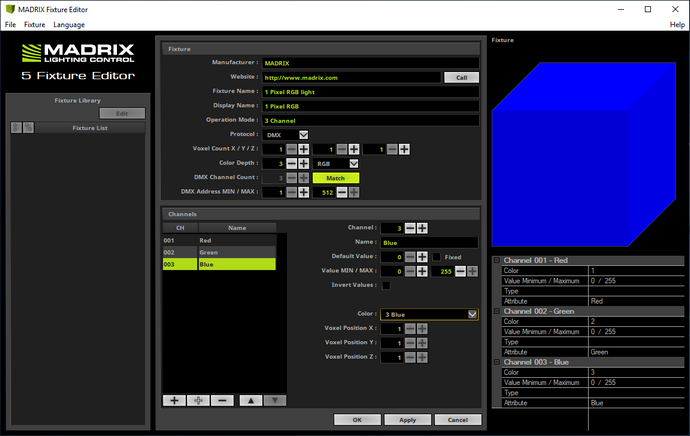The width and height of the screenshot is (690, 436).
Task: Click the Manufacturer input field
Action: [x=371, y=63]
